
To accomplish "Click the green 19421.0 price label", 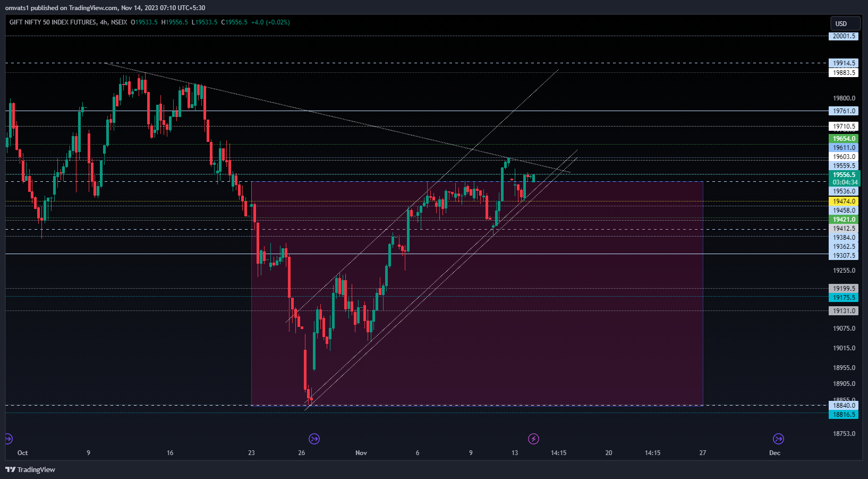I will pyautogui.click(x=844, y=220).
